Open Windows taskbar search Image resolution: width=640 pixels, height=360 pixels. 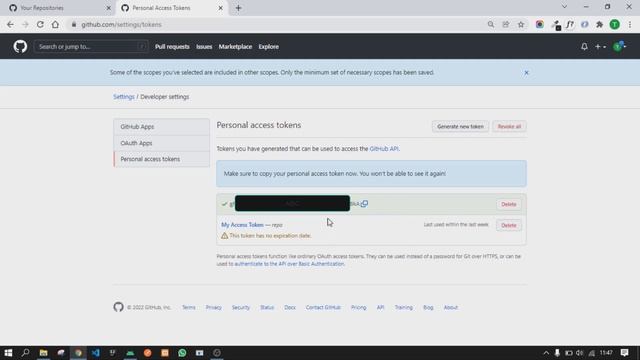25,353
